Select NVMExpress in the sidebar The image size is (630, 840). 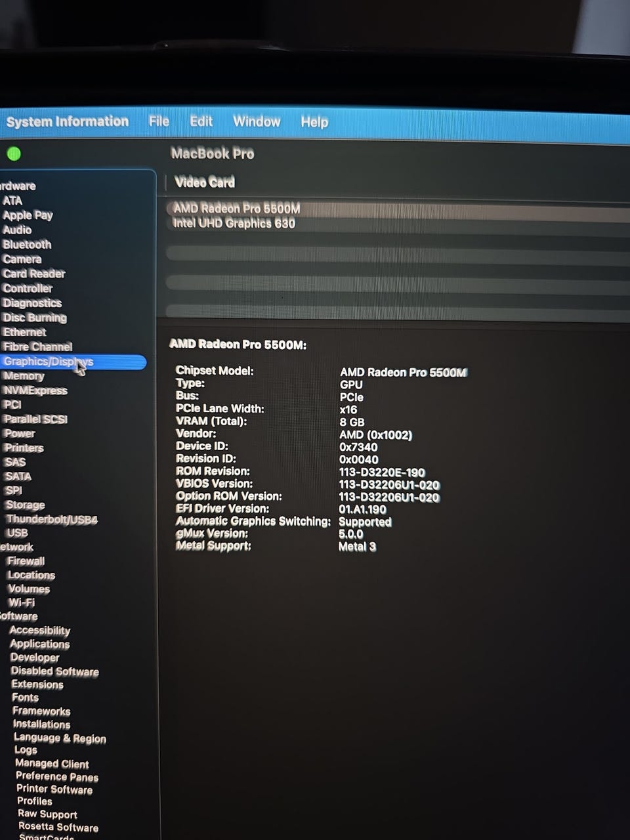pyautogui.click(x=35, y=390)
